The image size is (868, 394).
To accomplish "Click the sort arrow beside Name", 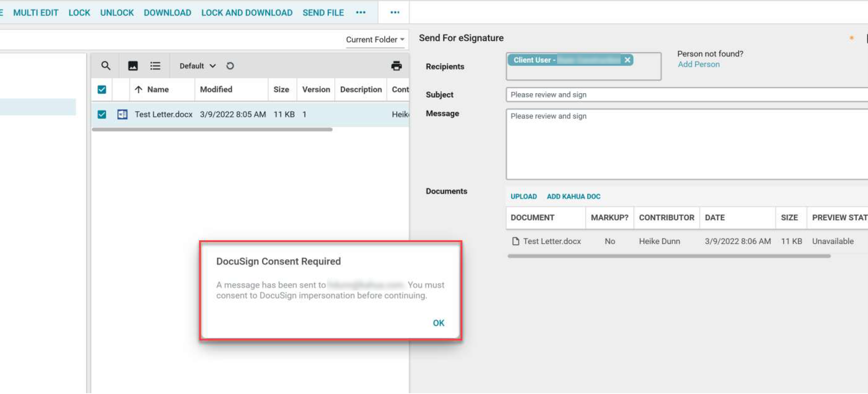I will (x=139, y=90).
